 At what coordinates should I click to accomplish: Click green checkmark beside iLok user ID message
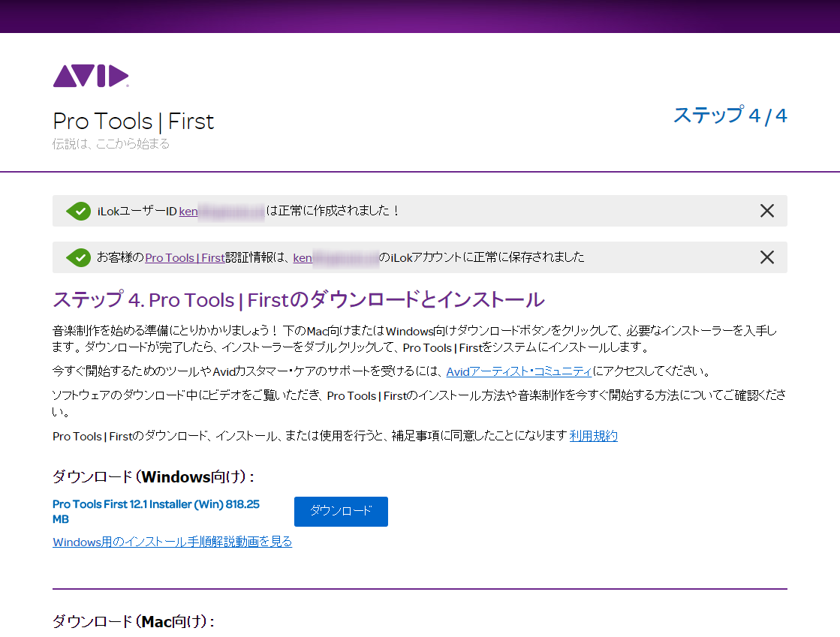[x=79, y=211]
